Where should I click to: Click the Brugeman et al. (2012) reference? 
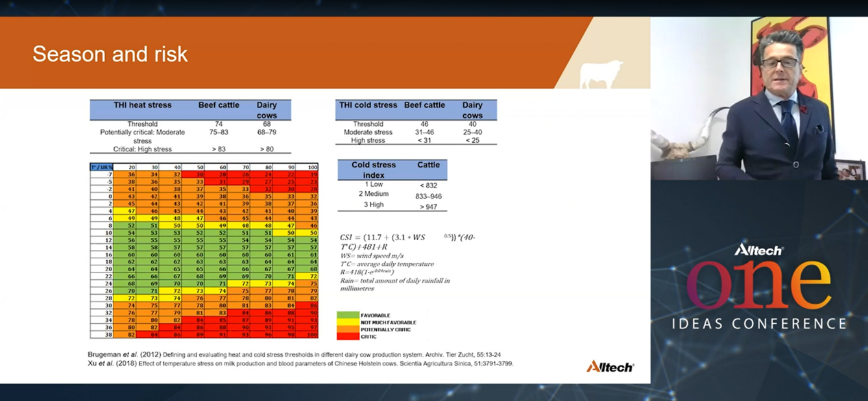tap(294, 354)
